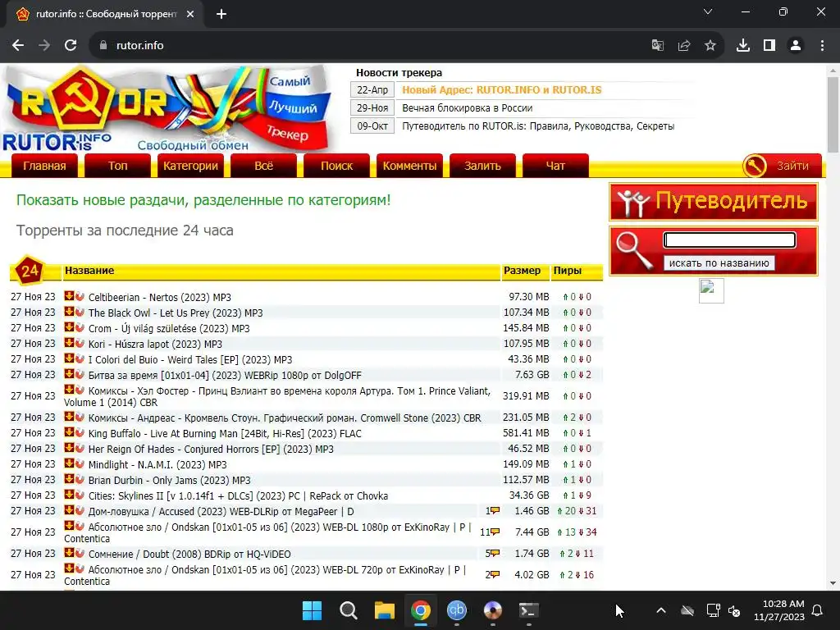Viewport: 840px width, 630px height.
Task: Click the browser back arrow
Action: tap(18, 46)
